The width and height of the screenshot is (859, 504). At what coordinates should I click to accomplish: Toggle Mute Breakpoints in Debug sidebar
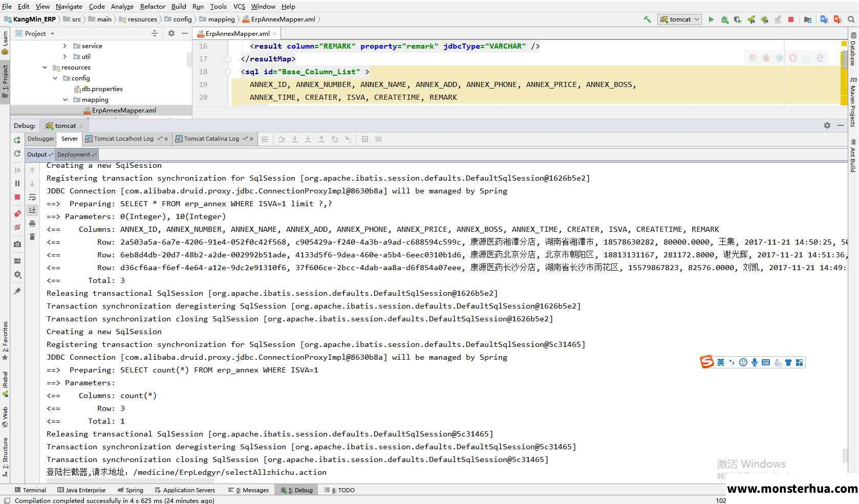click(x=17, y=227)
